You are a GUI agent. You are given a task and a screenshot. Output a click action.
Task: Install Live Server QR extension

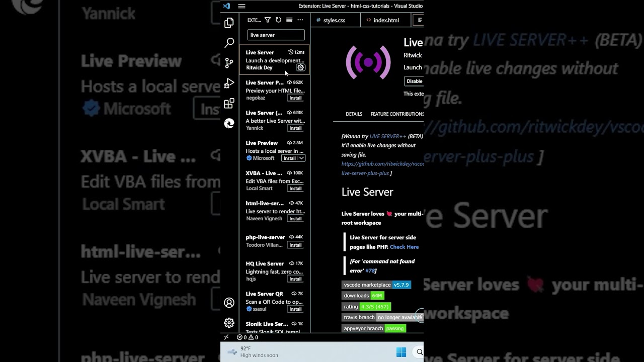(295, 309)
